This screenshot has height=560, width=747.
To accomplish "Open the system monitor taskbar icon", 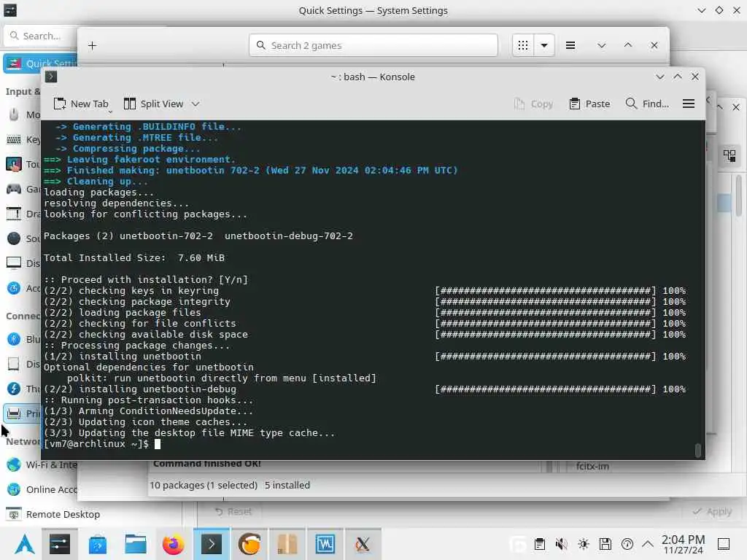I will [x=325, y=544].
